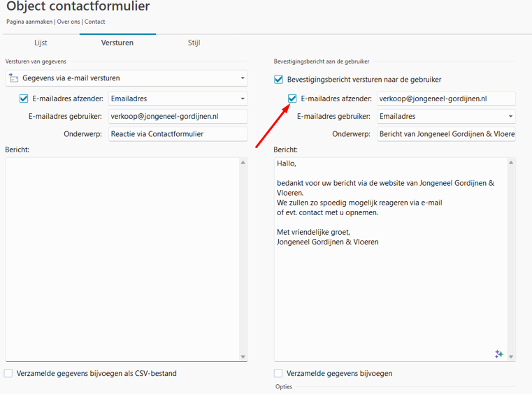The height and width of the screenshot is (394, 532).
Task: Click scroll-down arrow of right Bericht box
Action: coord(512,356)
